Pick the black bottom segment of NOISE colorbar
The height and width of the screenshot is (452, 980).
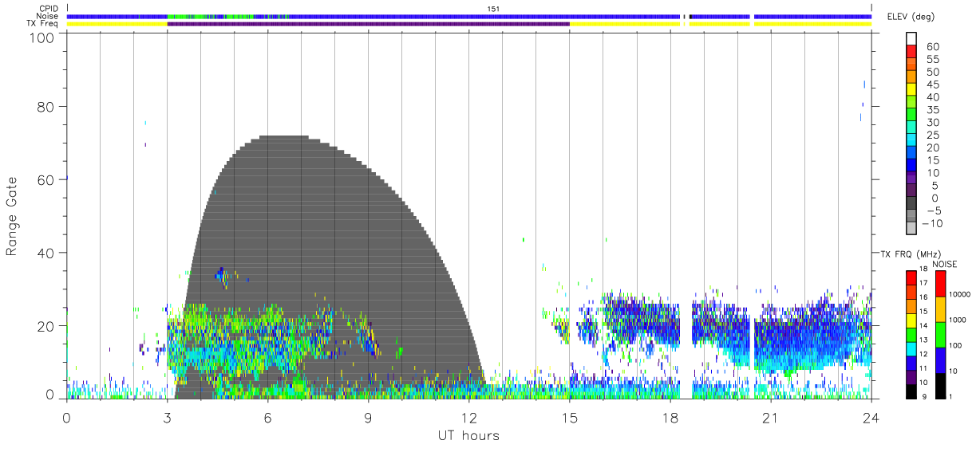pos(941,386)
